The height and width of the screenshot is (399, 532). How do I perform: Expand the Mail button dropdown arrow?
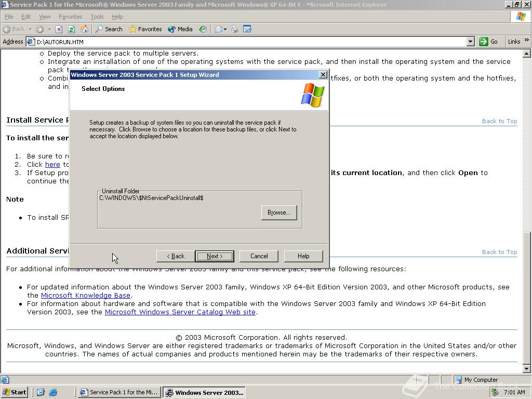pos(225,29)
